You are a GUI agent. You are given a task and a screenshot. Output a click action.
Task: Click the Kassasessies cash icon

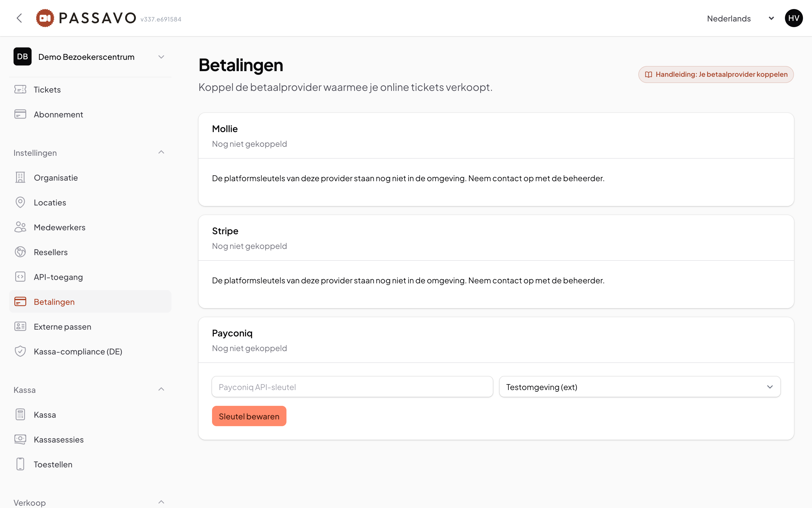[x=21, y=439]
